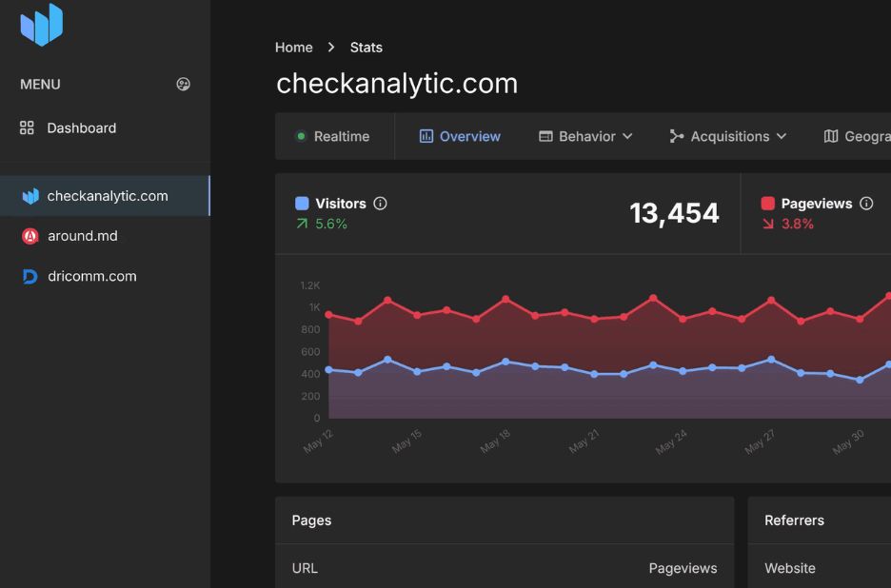This screenshot has height=588, width=891.
Task: Click the Pageviews info icon
Action: [x=866, y=204]
